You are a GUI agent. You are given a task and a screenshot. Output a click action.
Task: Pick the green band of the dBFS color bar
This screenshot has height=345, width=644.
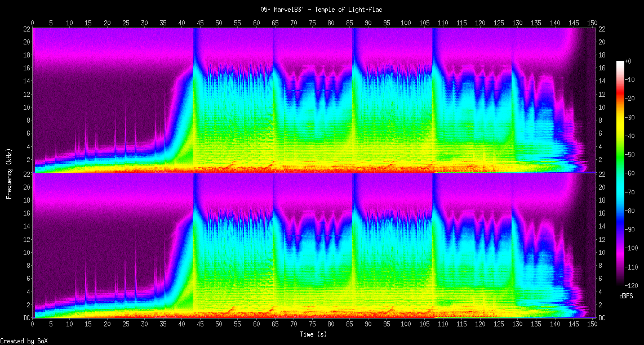pyautogui.click(x=620, y=163)
